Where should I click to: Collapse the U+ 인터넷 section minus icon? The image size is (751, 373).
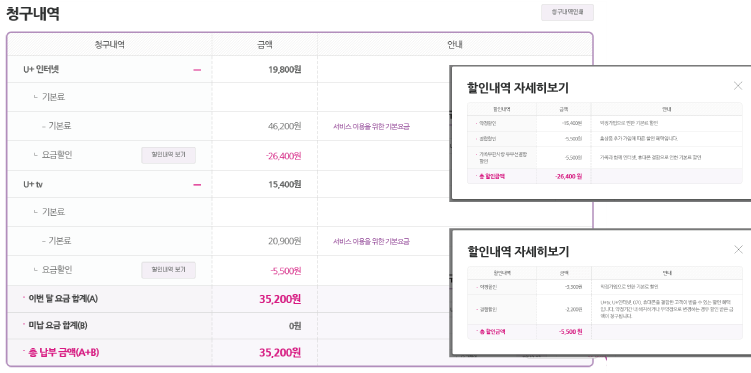pos(197,70)
